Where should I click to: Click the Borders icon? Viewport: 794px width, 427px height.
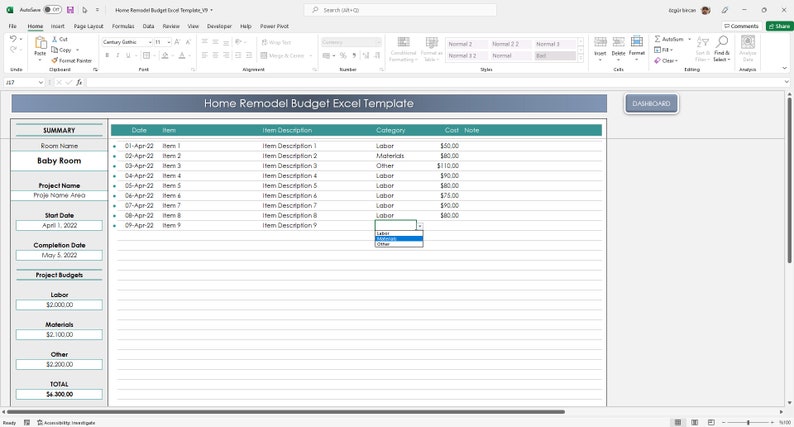pos(146,55)
